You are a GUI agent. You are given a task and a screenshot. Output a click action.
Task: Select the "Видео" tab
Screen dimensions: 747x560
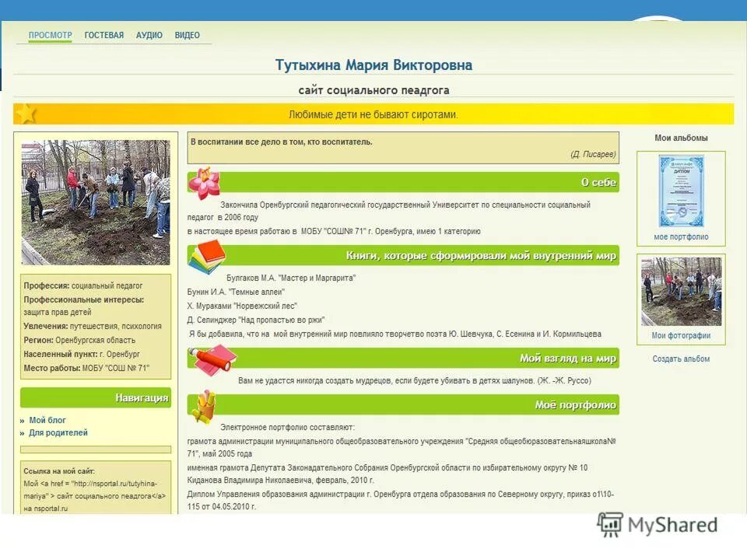coord(188,35)
